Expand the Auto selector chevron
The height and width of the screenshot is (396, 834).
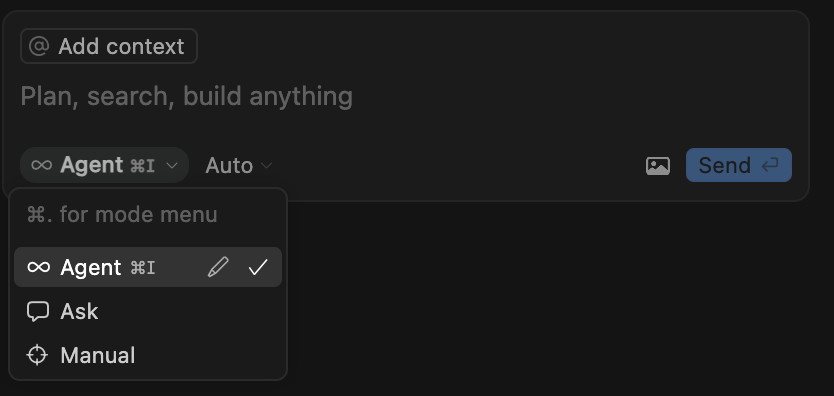[x=267, y=166]
